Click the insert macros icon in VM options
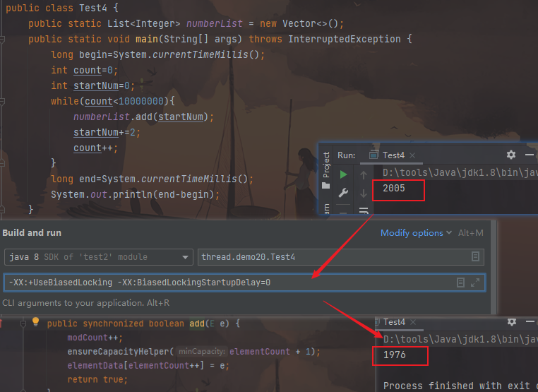This screenshot has width=538, height=392. click(460, 283)
